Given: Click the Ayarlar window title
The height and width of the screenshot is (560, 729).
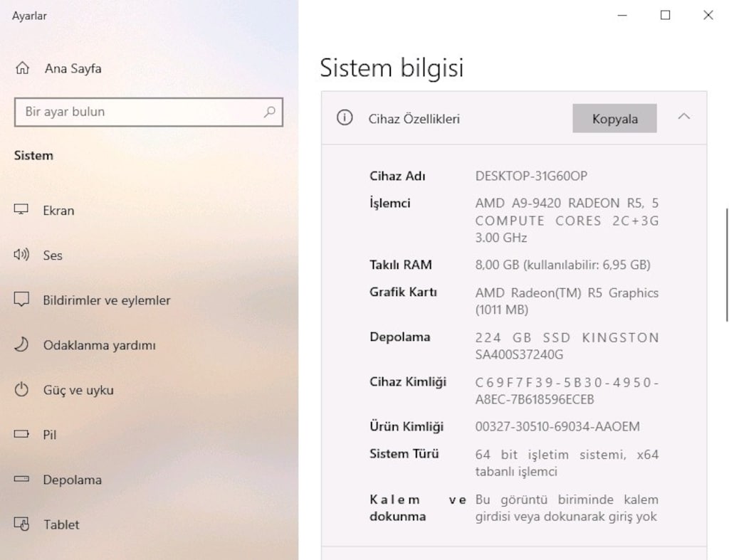Looking at the screenshot, I should click(x=29, y=16).
